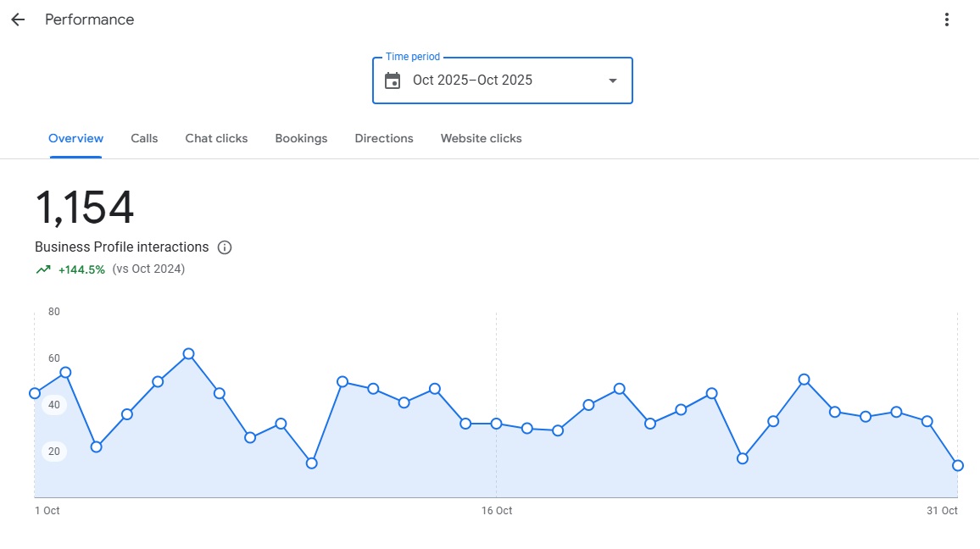Click the first data point at 1 Oct
The height and width of the screenshot is (549, 980).
pyautogui.click(x=35, y=392)
